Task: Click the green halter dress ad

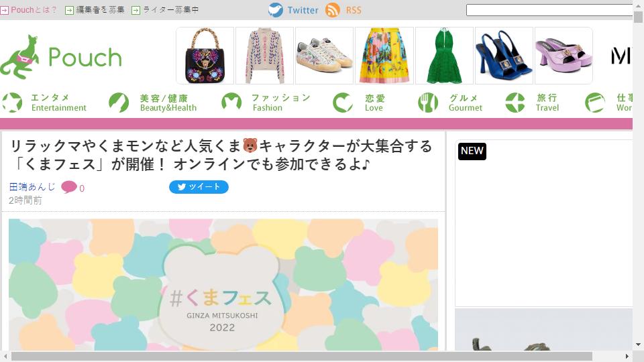Action: (444, 56)
